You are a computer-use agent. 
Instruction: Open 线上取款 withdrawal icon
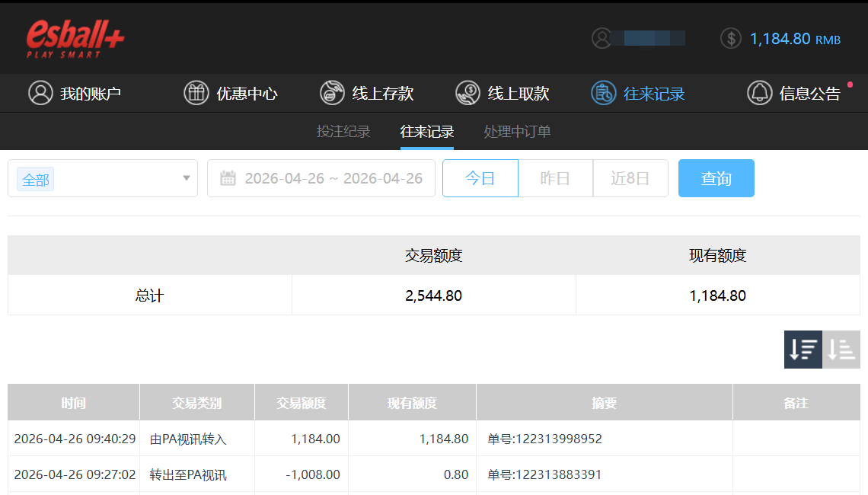point(468,93)
